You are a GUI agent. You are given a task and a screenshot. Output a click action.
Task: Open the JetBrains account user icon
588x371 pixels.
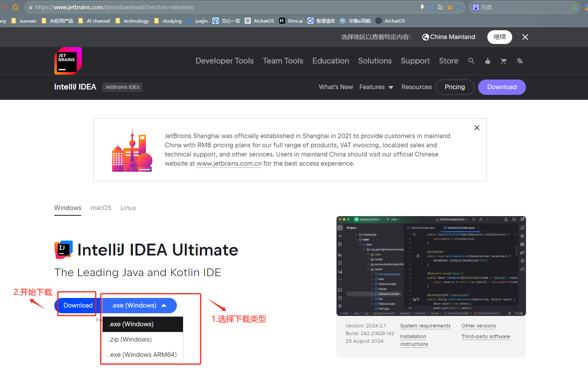[x=487, y=61]
